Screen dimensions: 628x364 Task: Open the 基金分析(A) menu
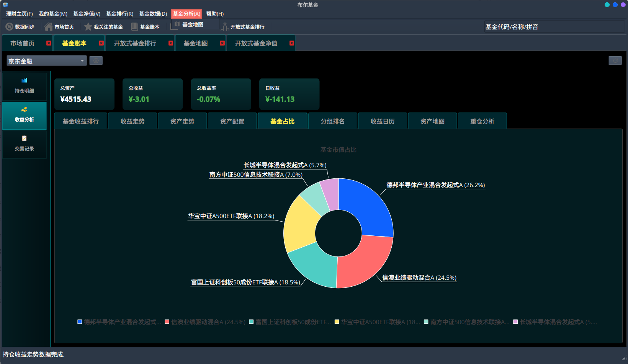tap(186, 14)
